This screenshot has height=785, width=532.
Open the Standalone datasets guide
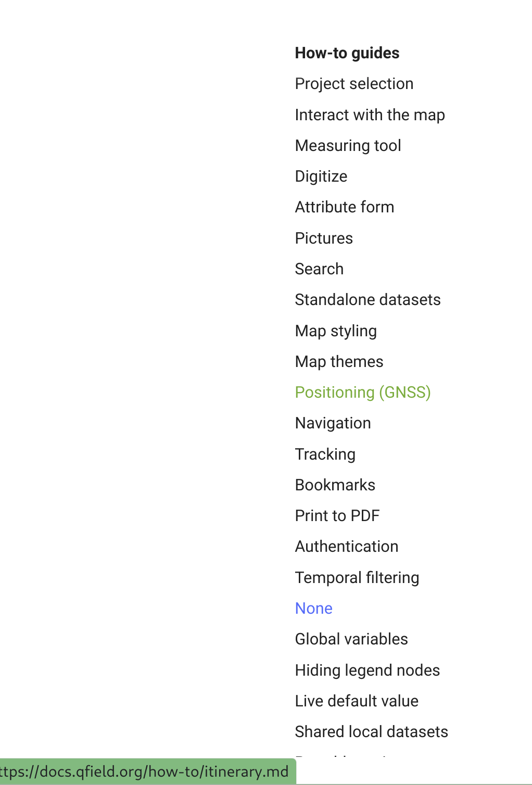pyautogui.click(x=368, y=300)
